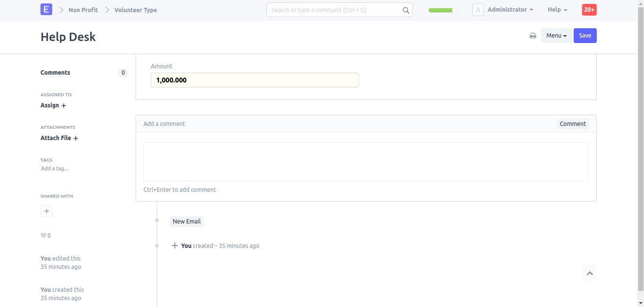Click the Administrator avatar icon
This screenshot has width=644, height=307.
click(478, 10)
